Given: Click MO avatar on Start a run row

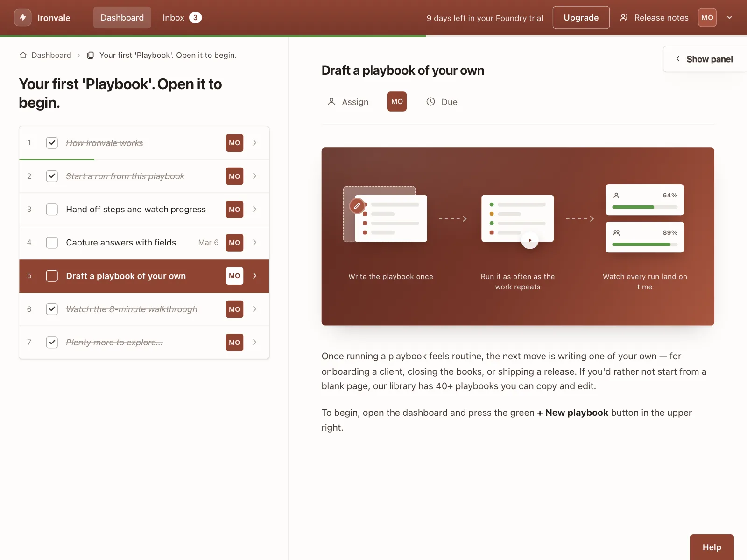Looking at the screenshot, I should (x=234, y=176).
